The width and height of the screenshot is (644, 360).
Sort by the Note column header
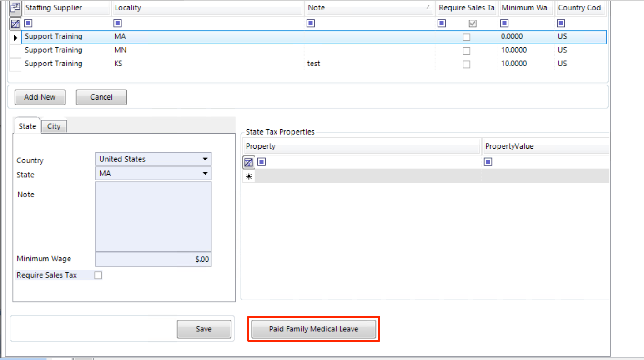point(369,8)
